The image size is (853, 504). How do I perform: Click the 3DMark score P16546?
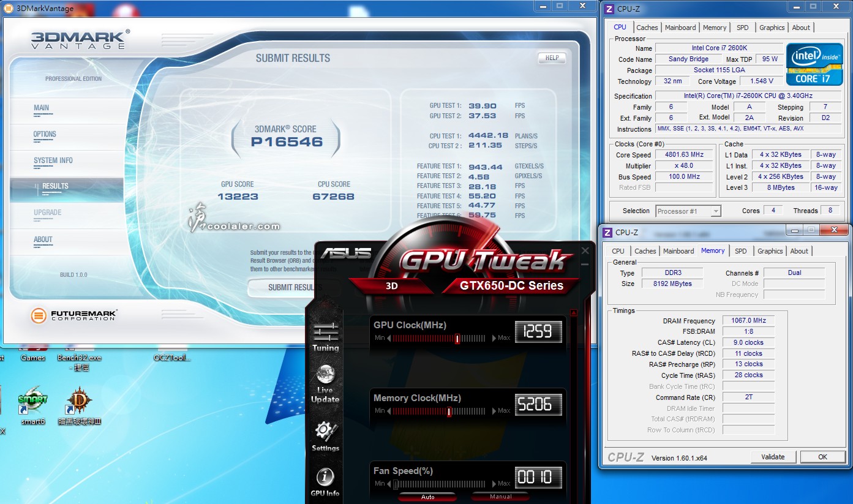287,142
